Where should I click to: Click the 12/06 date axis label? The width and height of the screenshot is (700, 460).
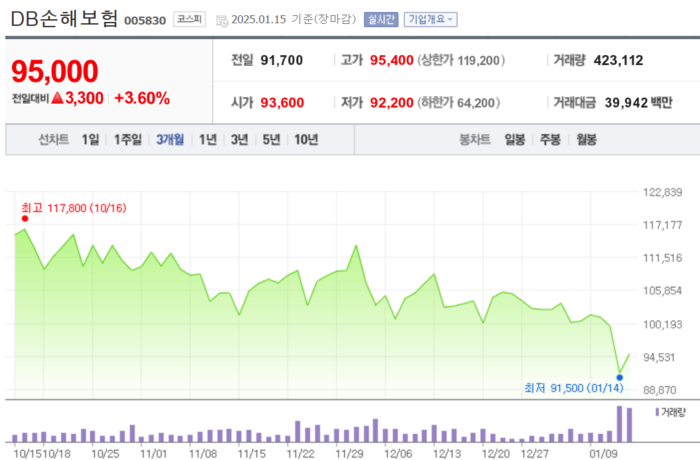398,454
